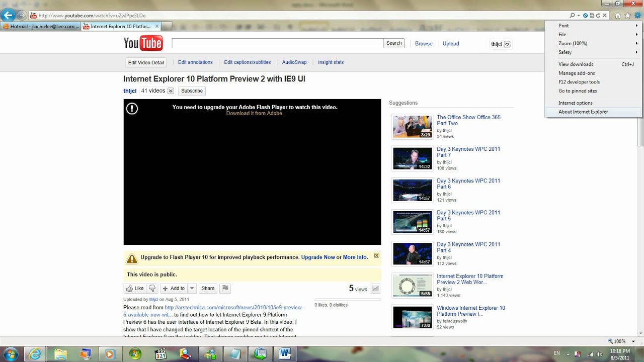Select View downloads menu item

[x=593, y=64]
